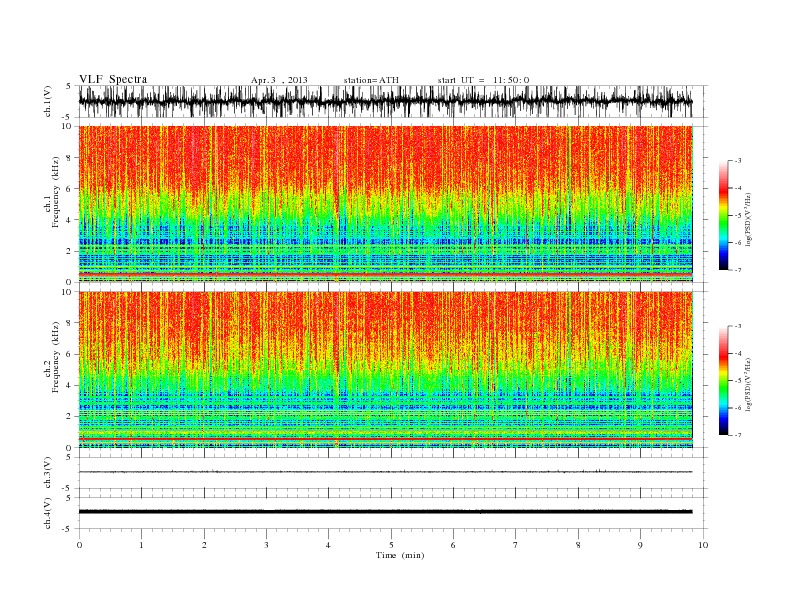Click the '-3' tick on ch.1 color bar
Screen dimensions: 792x612
[x=738, y=161]
